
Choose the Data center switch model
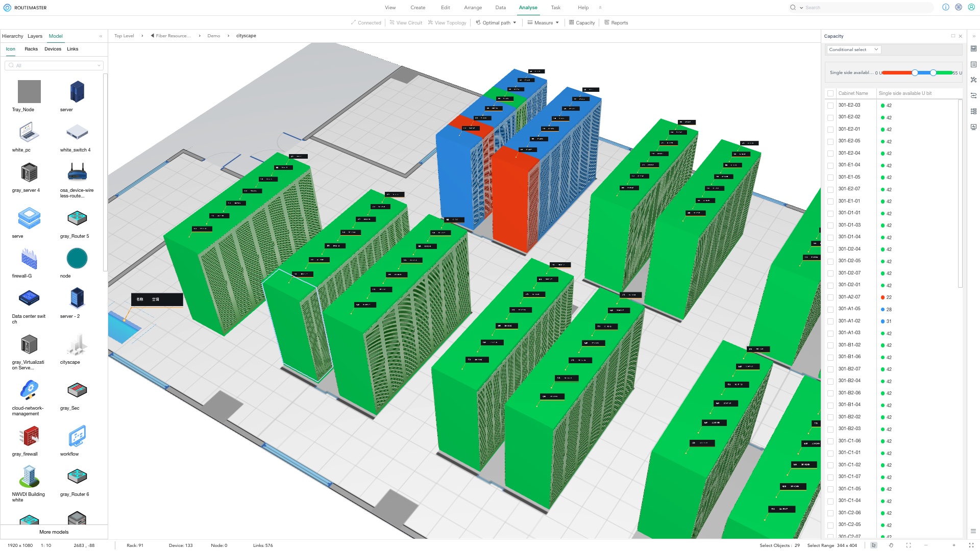(x=29, y=298)
